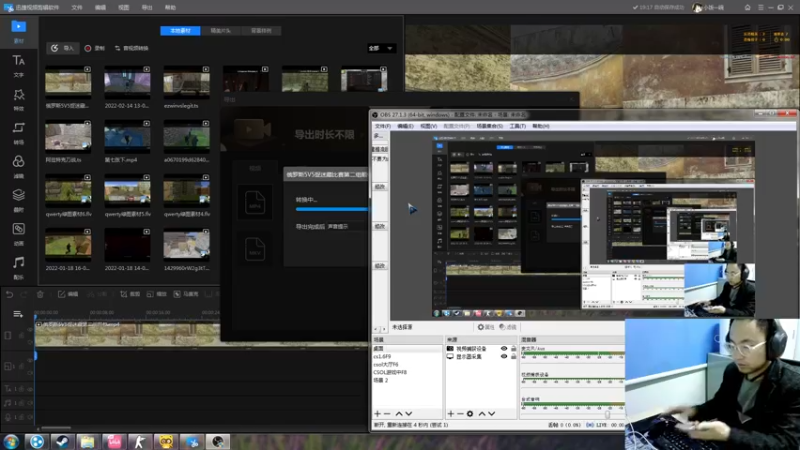
Task: Open the 工具(T) menu in OBS window
Action: pyautogui.click(x=517, y=126)
